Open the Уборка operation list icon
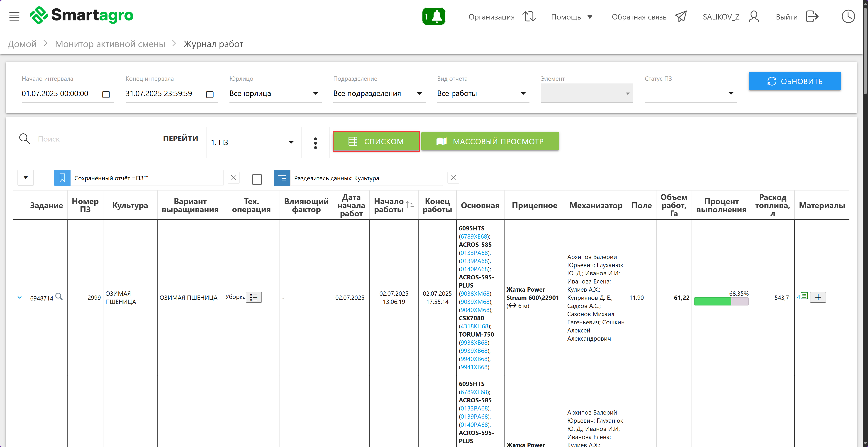 [x=254, y=297]
